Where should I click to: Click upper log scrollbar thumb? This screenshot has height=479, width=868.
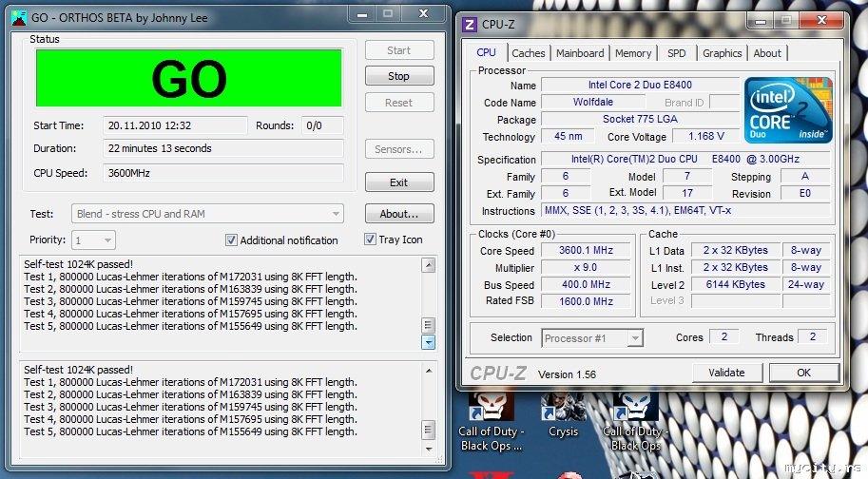(x=428, y=325)
